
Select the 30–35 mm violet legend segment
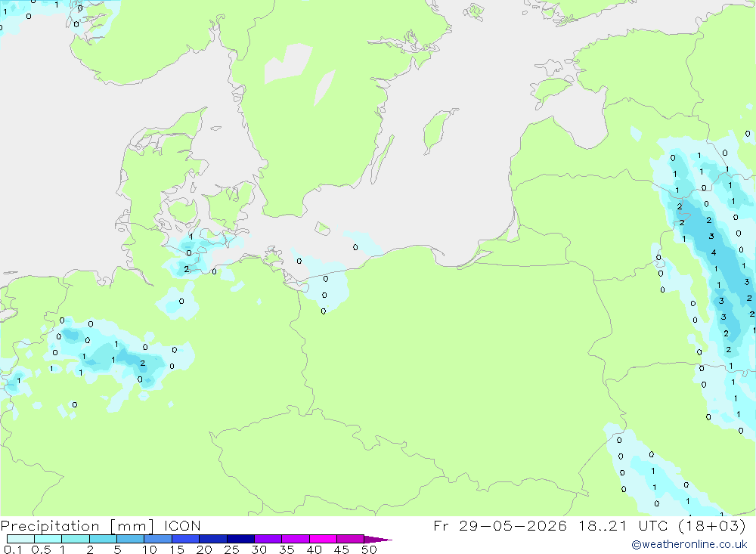268,539
